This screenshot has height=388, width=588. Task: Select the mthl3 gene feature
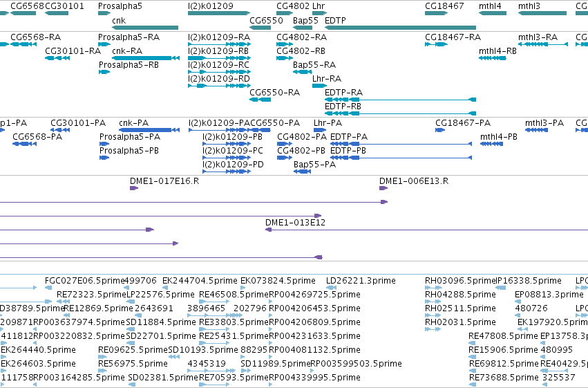pos(542,13)
